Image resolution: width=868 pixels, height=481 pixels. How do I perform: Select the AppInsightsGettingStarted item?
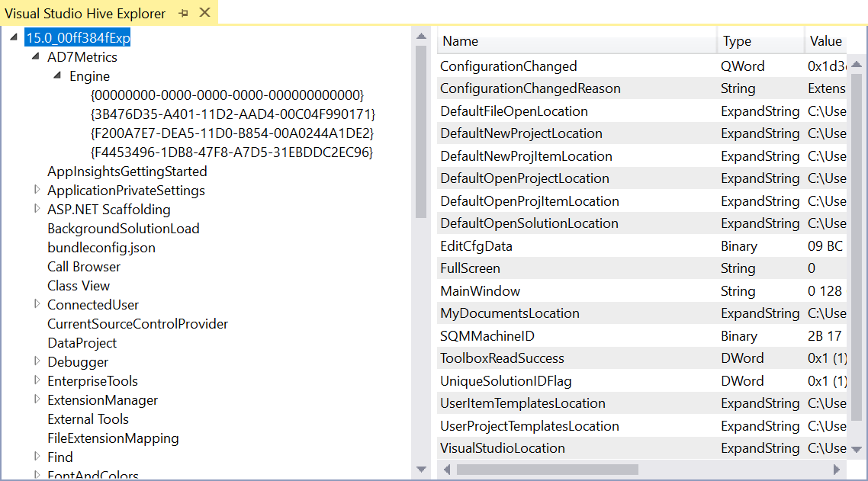(127, 172)
